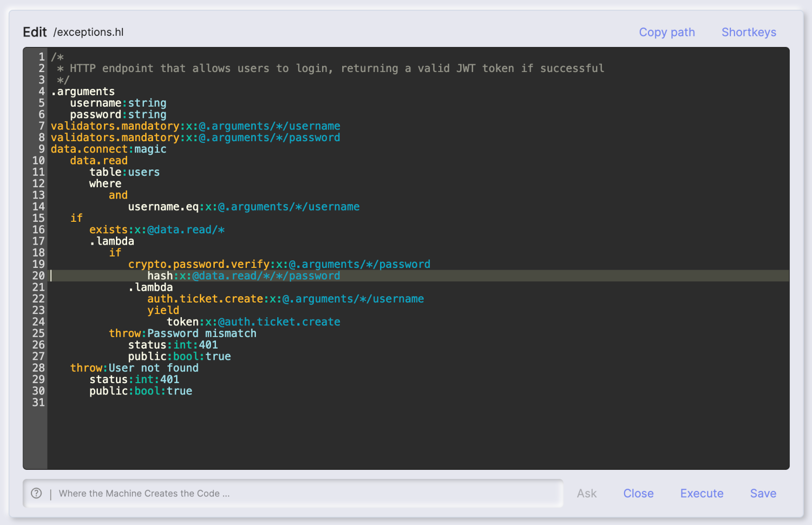Click on auth.ticket.create code line
The height and width of the screenshot is (525, 812).
205,299
